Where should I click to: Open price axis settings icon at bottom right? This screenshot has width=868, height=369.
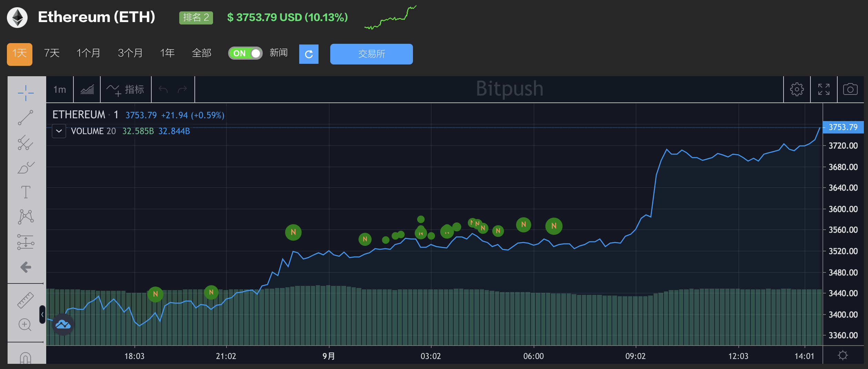pyautogui.click(x=843, y=355)
